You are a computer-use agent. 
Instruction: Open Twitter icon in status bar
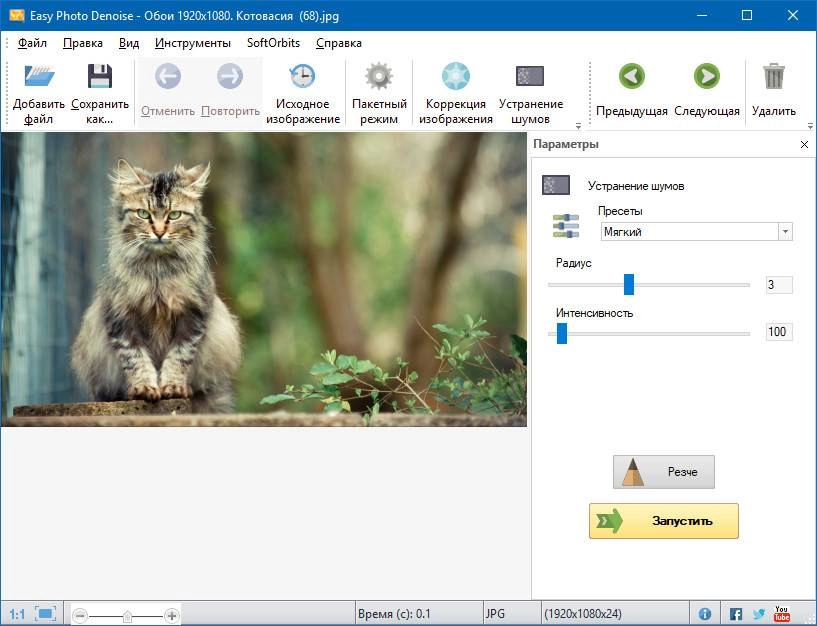(759, 614)
